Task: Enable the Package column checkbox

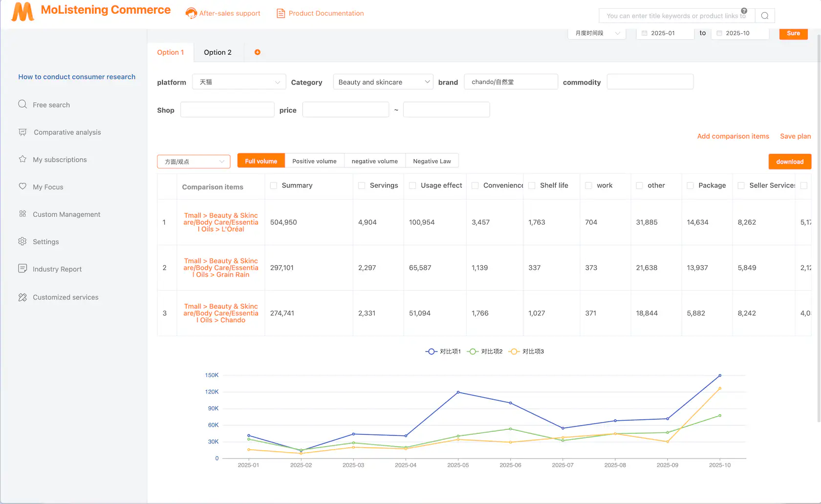Action: pos(690,186)
